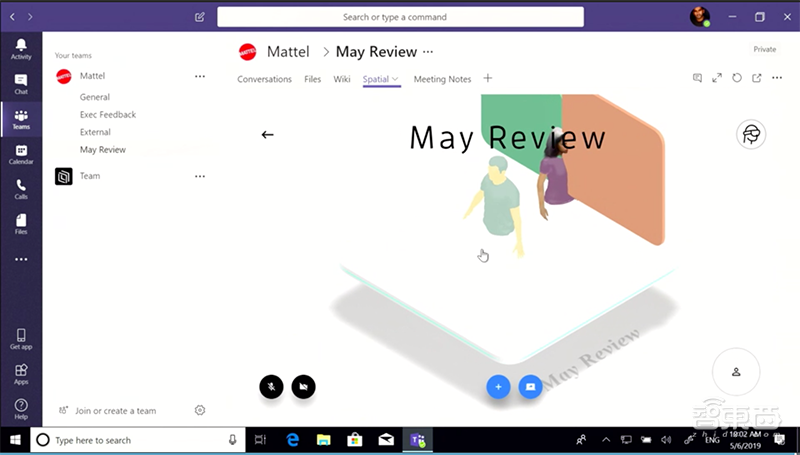This screenshot has height=455, width=800.
Task: Open Calendar in the Teams sidebar
Action: [x=21, y=154]
